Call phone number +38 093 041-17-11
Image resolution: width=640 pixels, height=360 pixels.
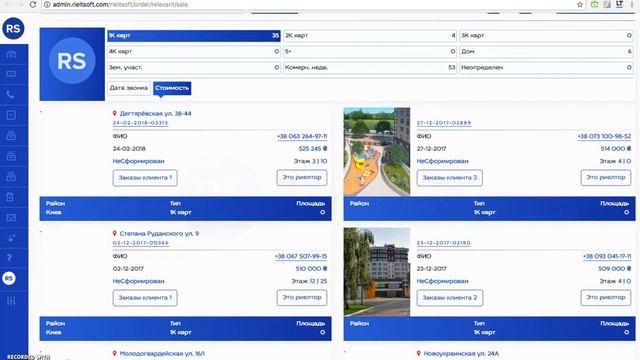pyautogui.click(x=607, y=256)
